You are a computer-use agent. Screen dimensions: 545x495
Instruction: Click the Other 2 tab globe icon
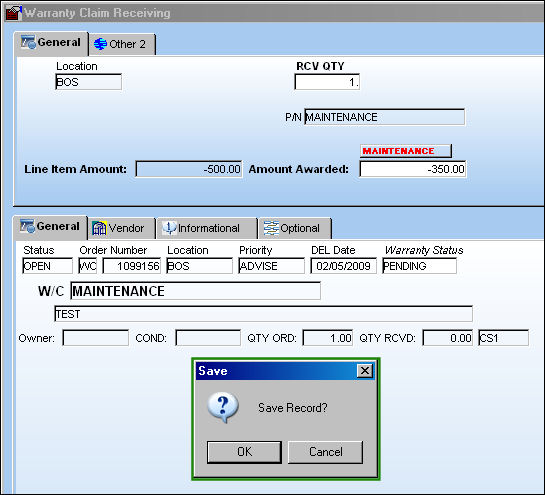pos(100,44)
